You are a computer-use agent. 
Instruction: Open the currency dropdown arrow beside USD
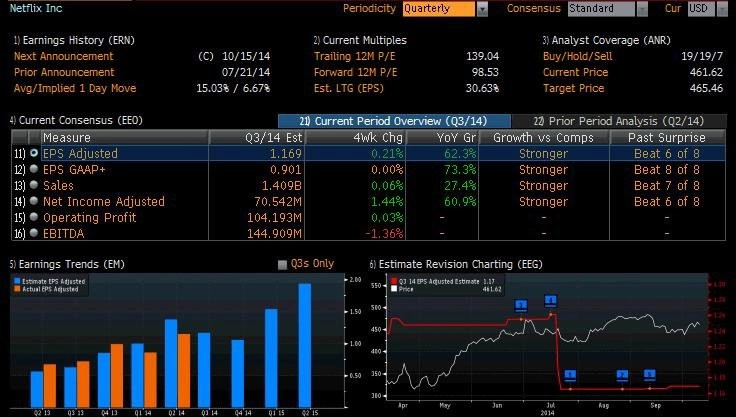722,9
